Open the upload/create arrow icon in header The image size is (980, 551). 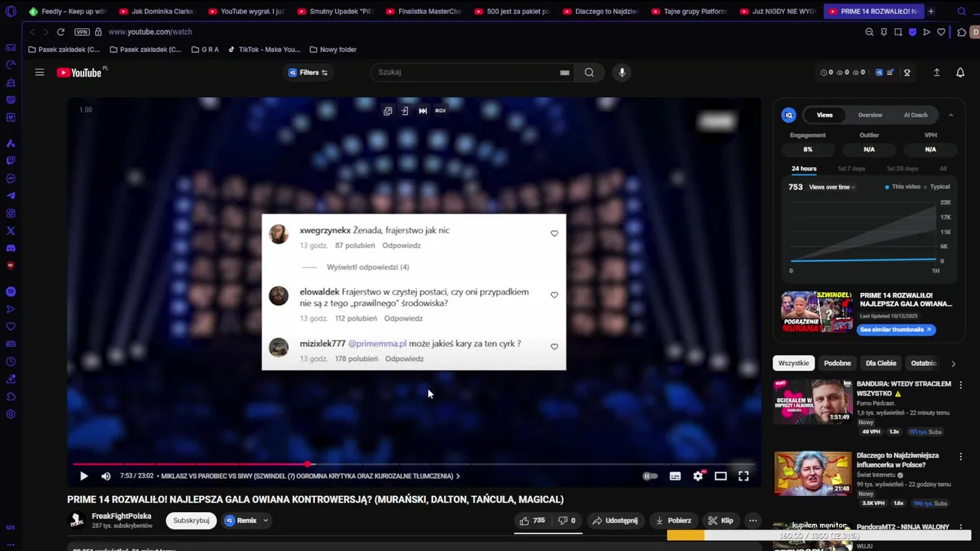coord(936,72)
